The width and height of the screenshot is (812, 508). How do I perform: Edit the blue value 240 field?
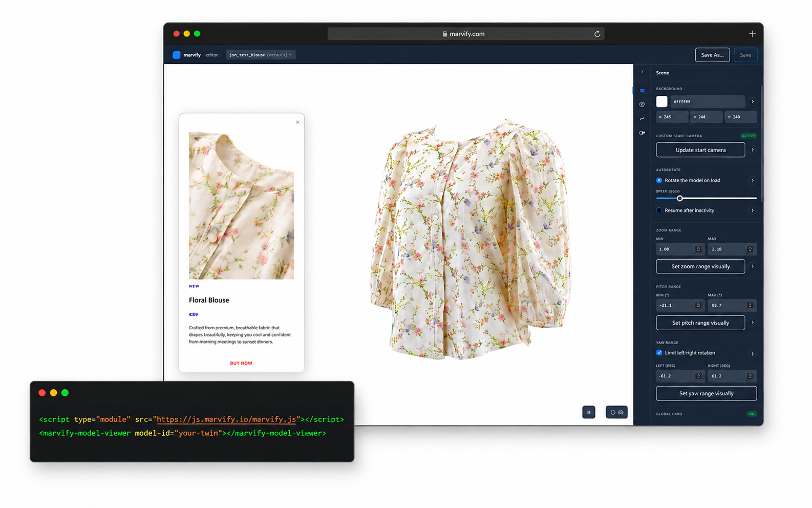741,117
